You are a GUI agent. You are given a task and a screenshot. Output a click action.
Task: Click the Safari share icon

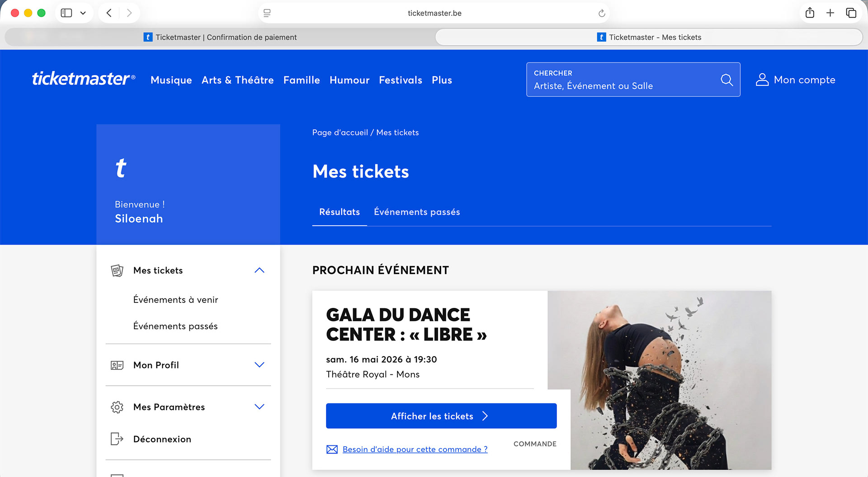coord(810,13)
